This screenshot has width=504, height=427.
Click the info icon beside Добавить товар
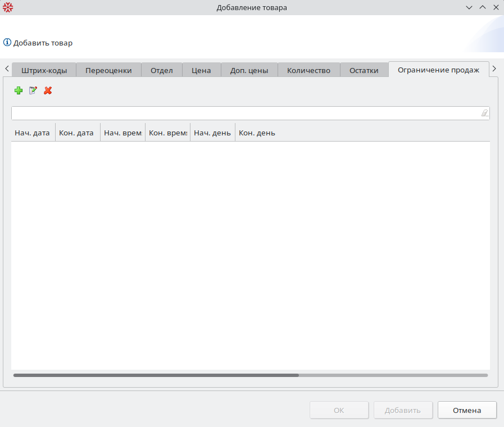tap(7, 43)
